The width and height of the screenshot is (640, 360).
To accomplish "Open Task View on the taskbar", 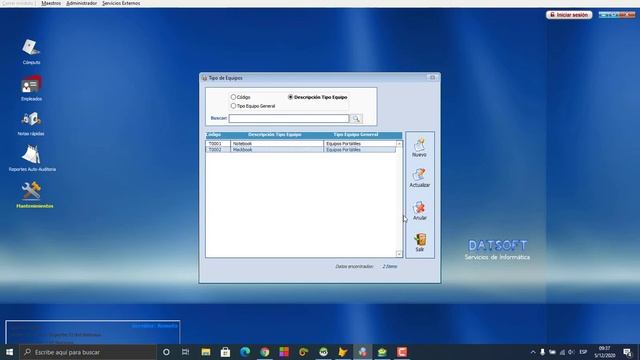I will pos(185,352).
